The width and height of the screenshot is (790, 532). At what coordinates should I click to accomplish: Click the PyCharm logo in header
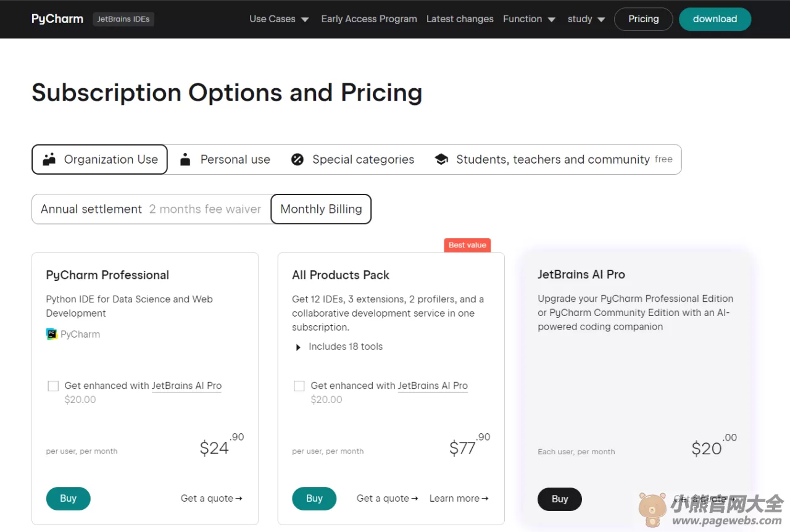(x=57, y=19)
